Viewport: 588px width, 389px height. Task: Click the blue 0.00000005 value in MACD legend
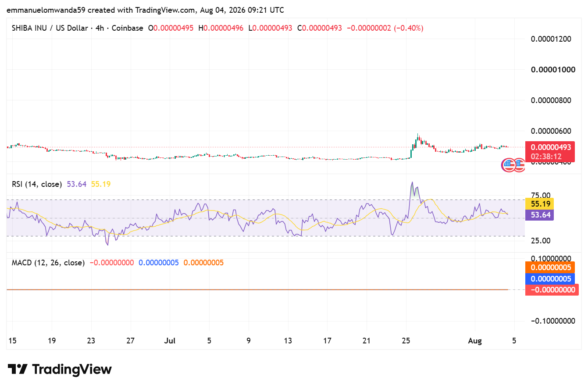pyautogui.click(x=159, y=263)
